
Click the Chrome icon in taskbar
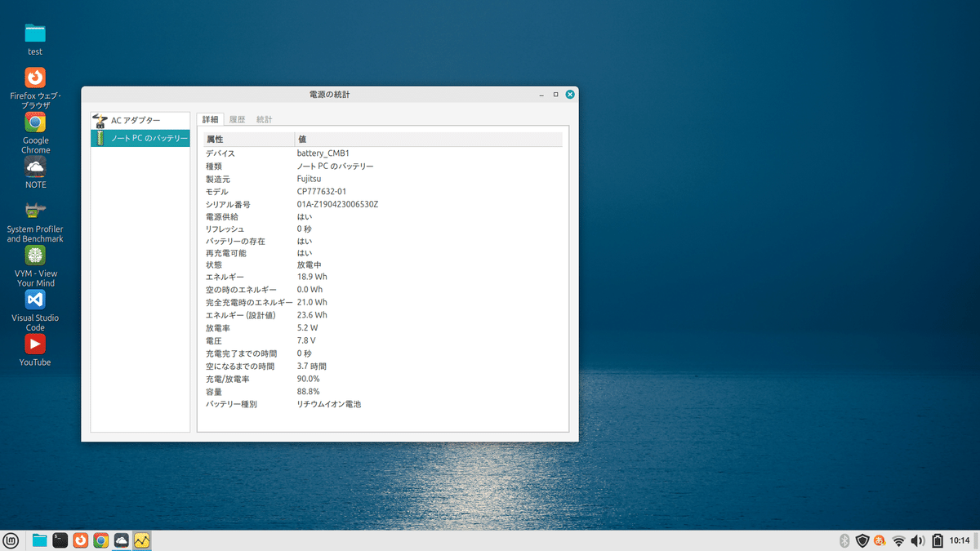pyautogui.click(x=100, y=540)
